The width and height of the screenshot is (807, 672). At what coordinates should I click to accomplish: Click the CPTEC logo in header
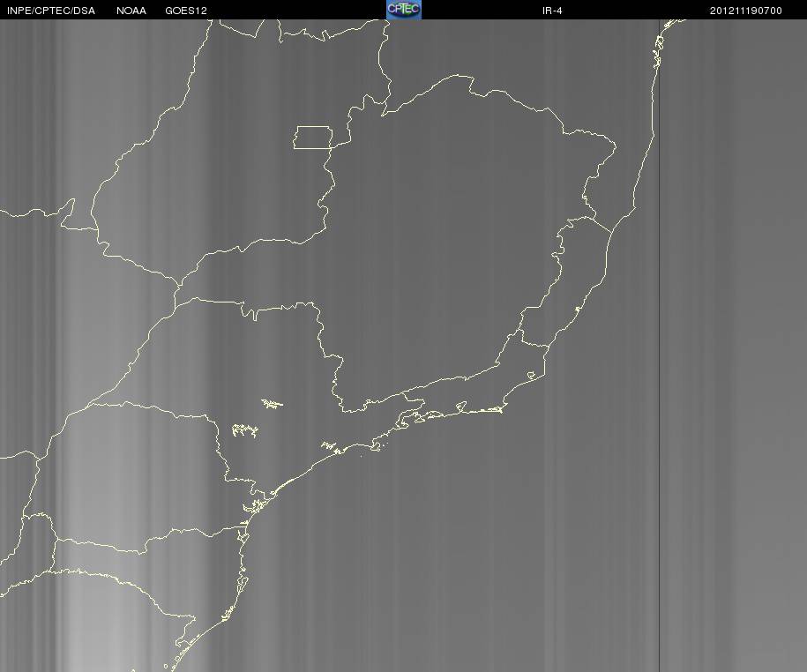click(x=404, y=10)
